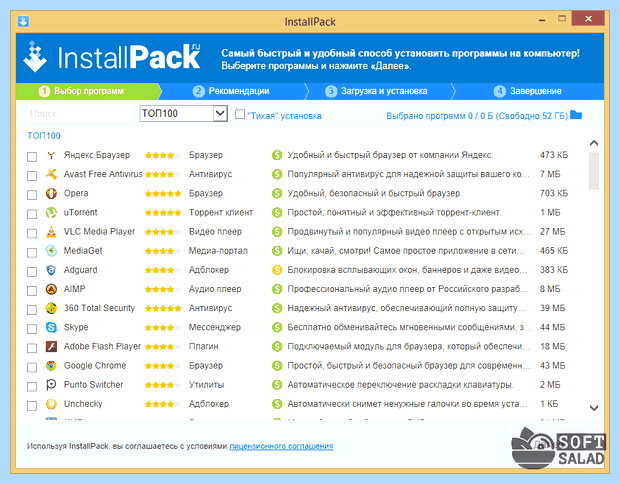Click the VLC Media Player cone icon
This screenshot has height=484, width=620.
51,232
